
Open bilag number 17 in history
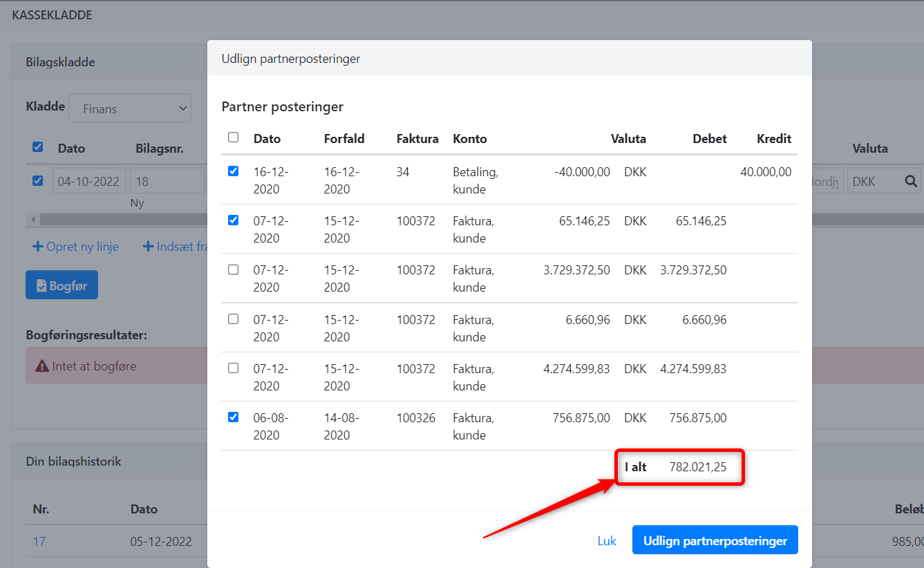39,541
